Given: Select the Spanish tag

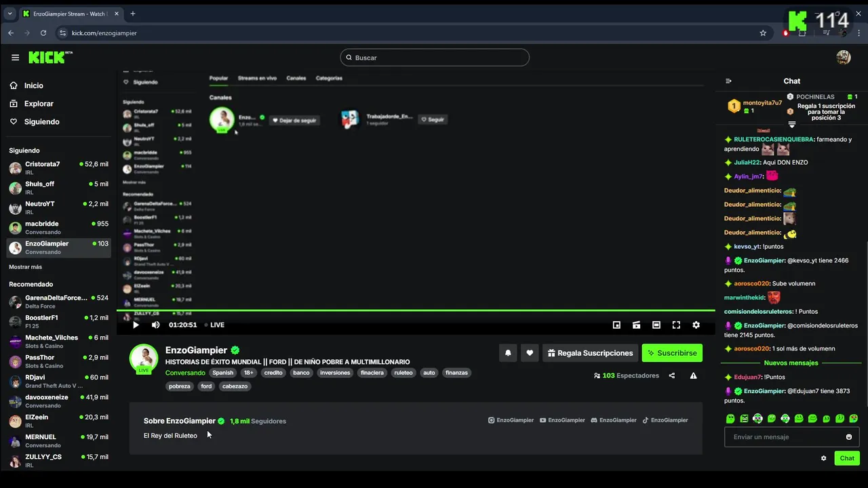Looking at the screenshot, I should 222,373.
